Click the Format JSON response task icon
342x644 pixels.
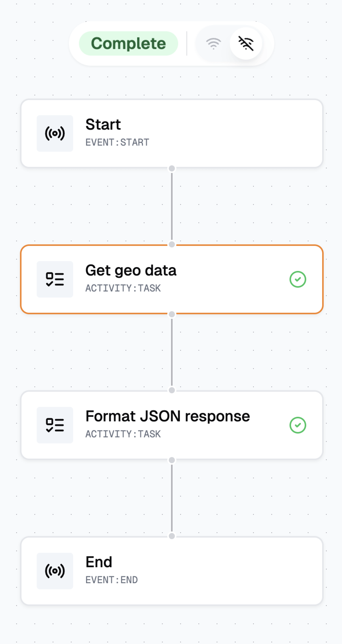[x=55, y=425]
